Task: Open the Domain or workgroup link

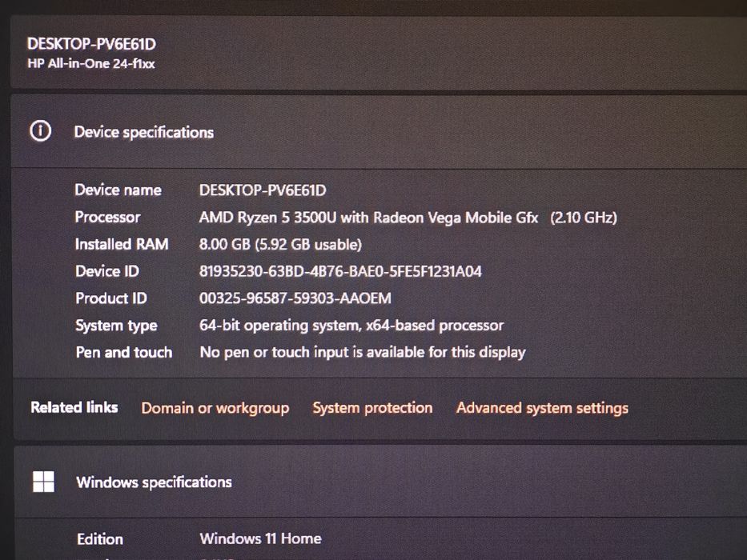Action: click(215, 408)
